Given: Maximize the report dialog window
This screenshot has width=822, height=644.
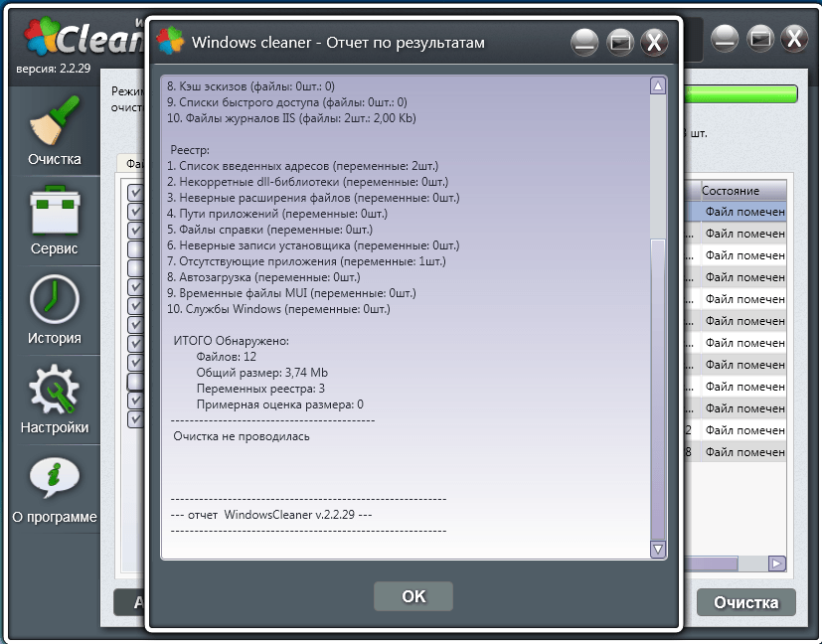Looking at the screenshot, I should tap(619, 42).
